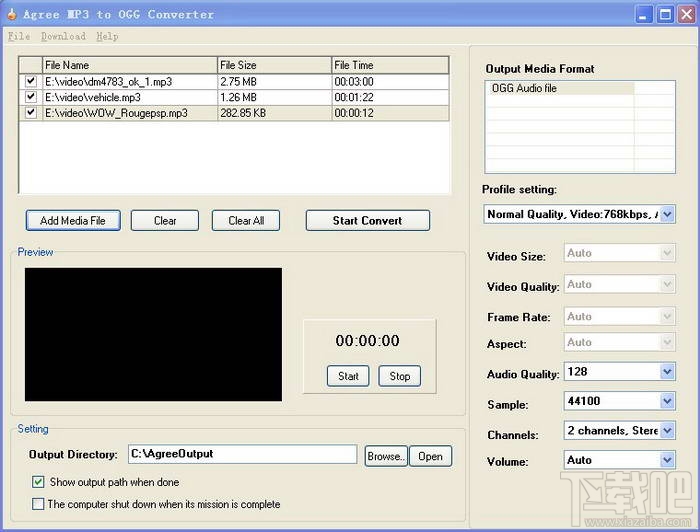The height and width of the screenshot is (532, 700).
Task: Click the 282.85 KB file size cell
Action: [275, 113]
